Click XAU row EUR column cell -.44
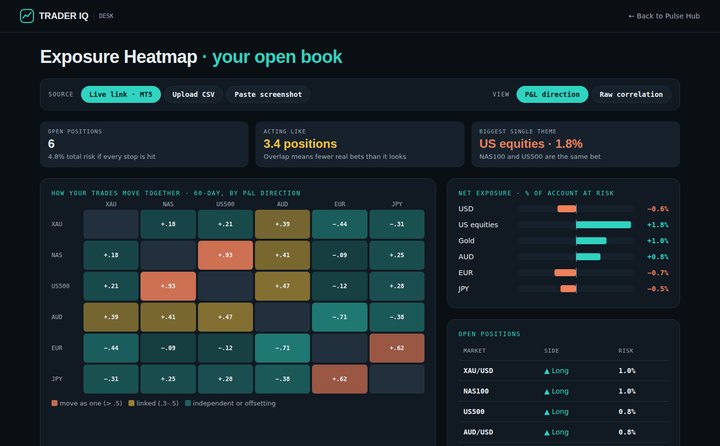The width and height of the screenshot is (720, 446). pos(339,224)
